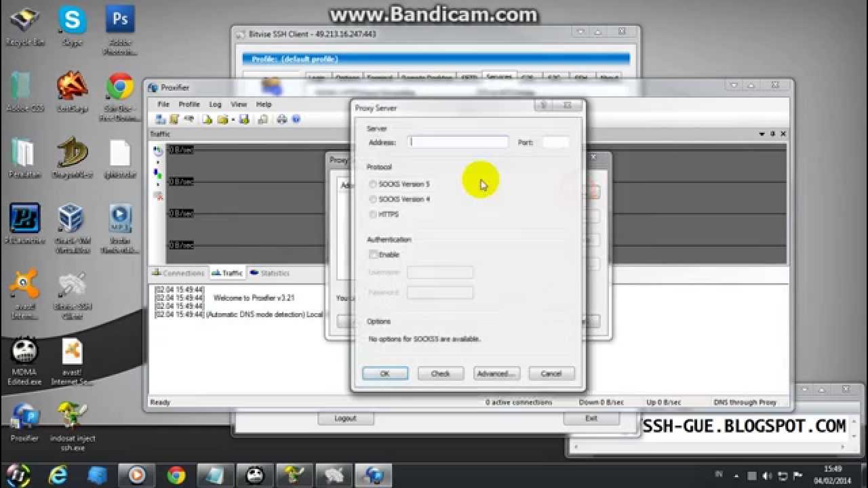Click the Proxification Rules toolbar icon
The image size is (868, 488).
tap(174, 119)
